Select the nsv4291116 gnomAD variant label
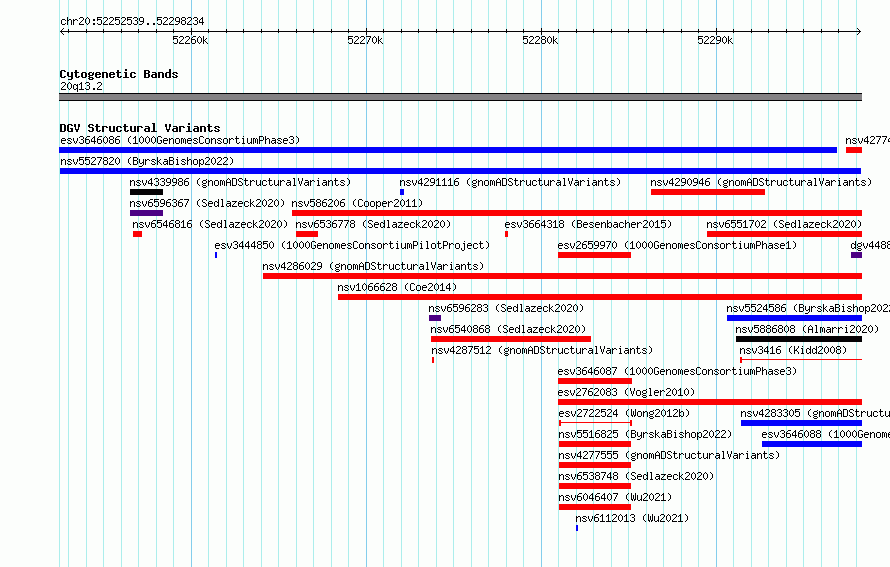 point(510,182)
